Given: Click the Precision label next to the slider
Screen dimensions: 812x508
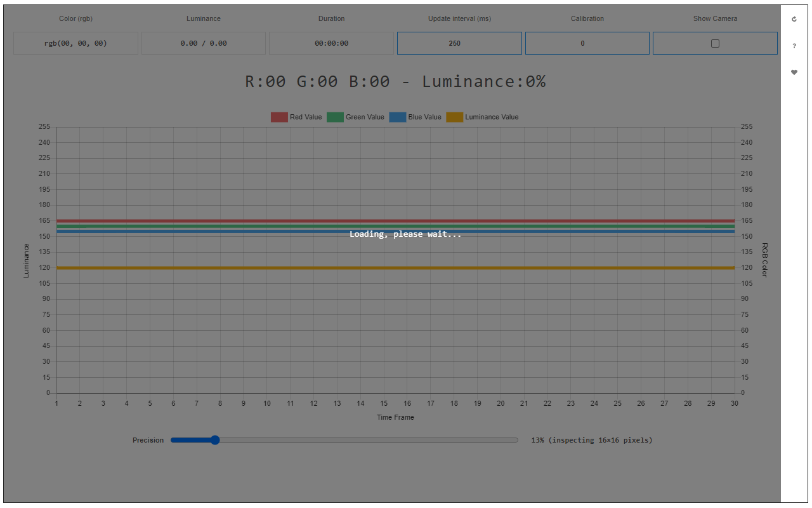Looking at the screenshot, I should (148, 439).
